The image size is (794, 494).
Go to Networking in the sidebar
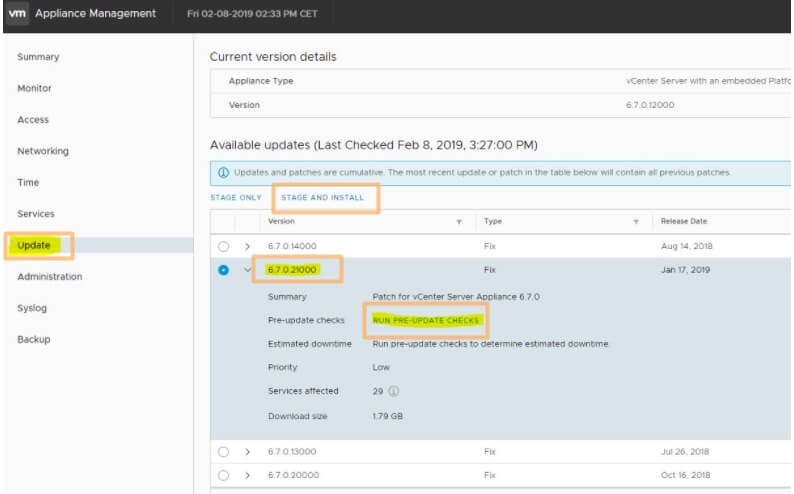tap(43, 151)
